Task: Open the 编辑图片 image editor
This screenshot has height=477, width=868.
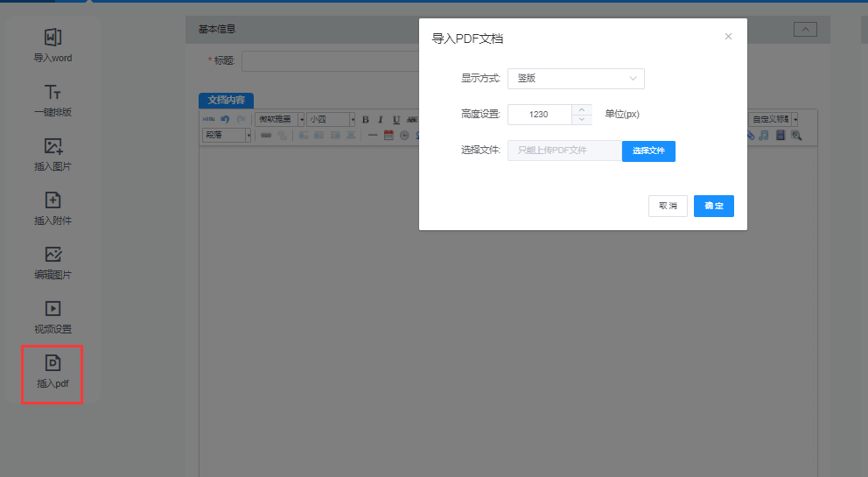Action: pyautogui.click(x=52, y=262)
